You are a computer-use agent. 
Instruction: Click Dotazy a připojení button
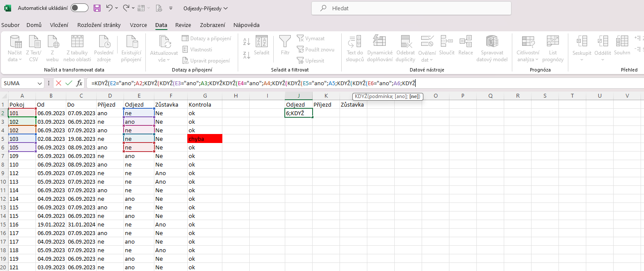(x=207, y=39)
